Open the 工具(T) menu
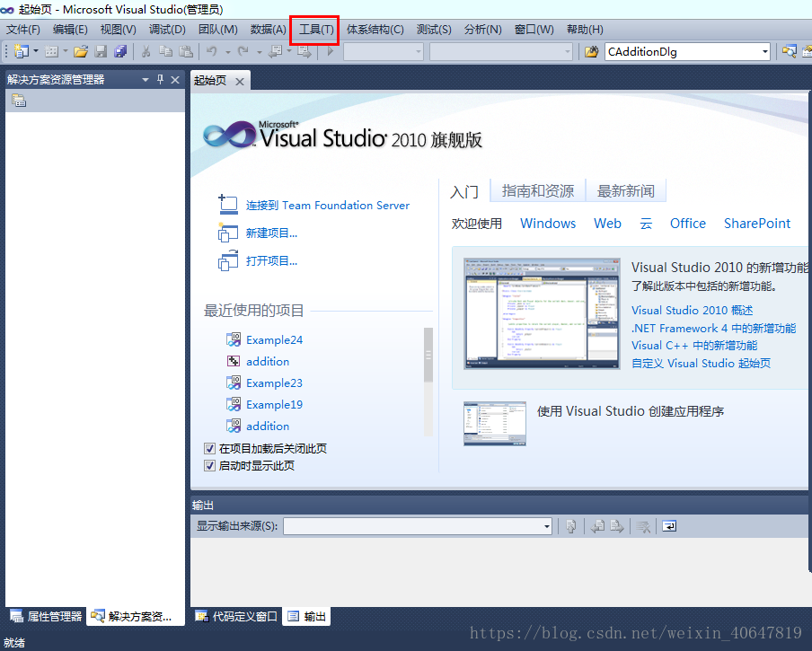This screenshot has width=812, height=651. tap(316, 30)
